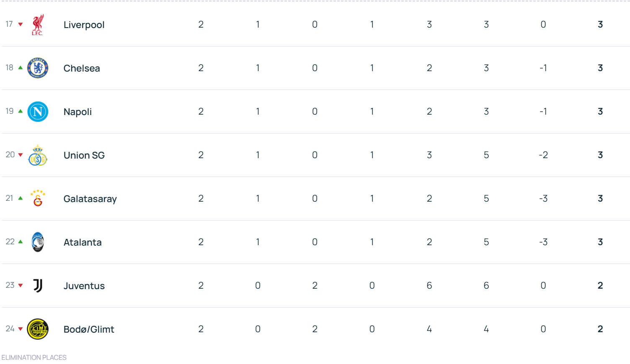Select the Napoli team name

tap(77, 112)
